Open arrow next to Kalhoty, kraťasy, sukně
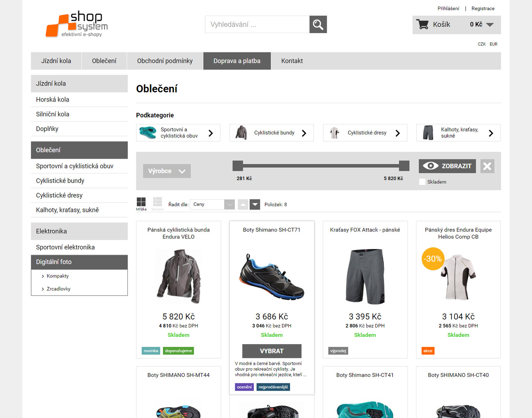The image size is (532, 418). [x=491, y=133]
